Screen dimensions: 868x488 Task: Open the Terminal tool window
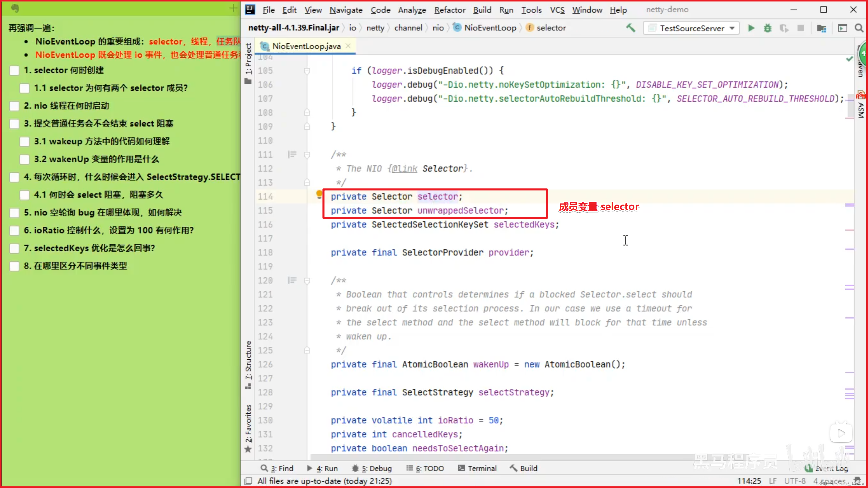click(477, 468)
